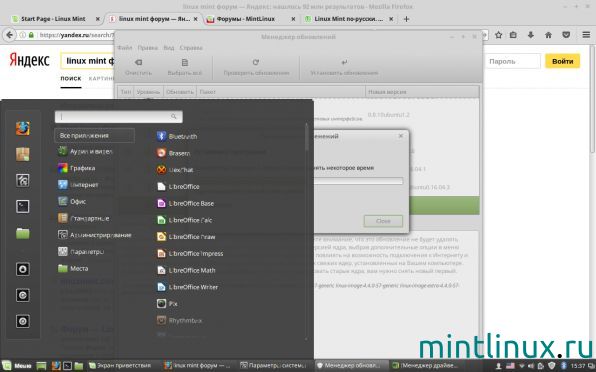This screenshot has height=372, width=596.
Task: Click the Firefox back arrow button
Action: [x=10, y=35]
